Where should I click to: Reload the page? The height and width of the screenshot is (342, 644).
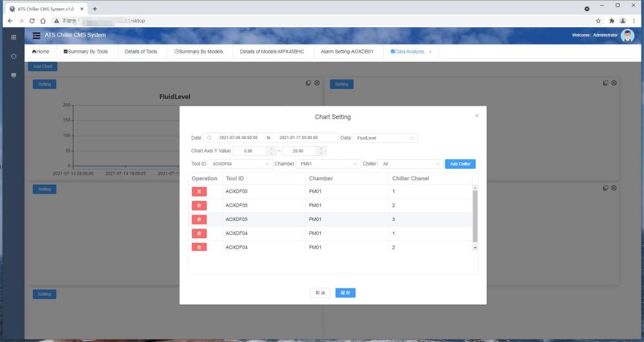pos(32,21)
